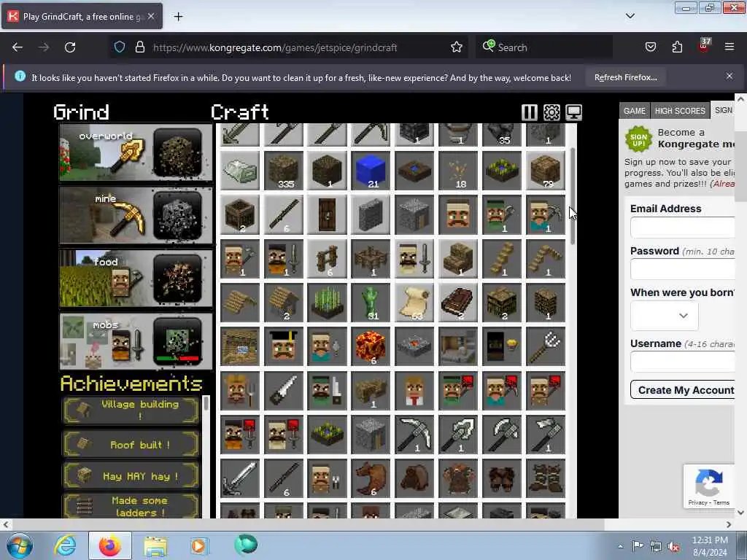
Task: Craft the blue water block showing 21
Action: click(371, 171)
